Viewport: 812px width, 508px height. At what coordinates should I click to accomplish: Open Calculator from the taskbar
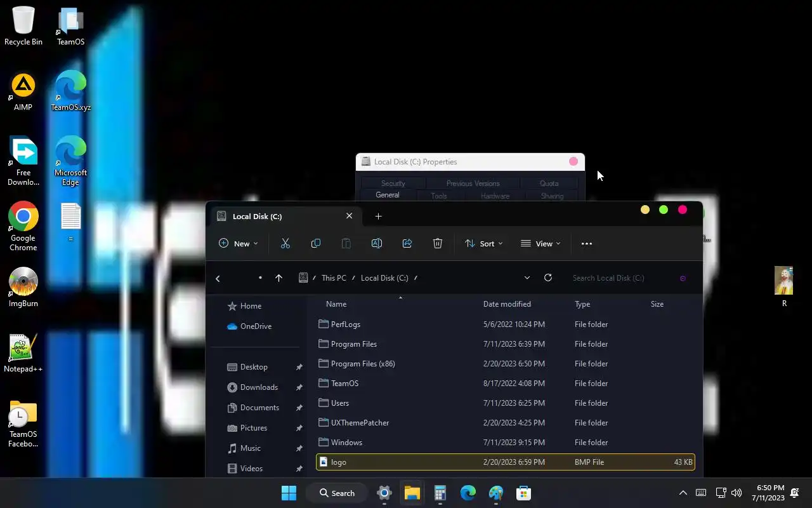[x=440, y=493]
